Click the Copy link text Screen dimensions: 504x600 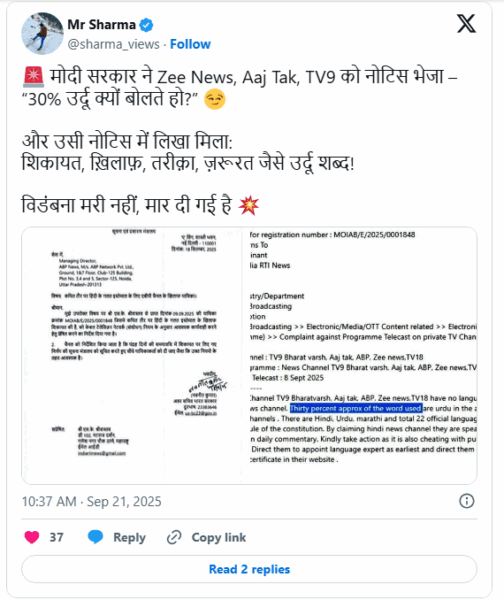[x=219, y=538]
